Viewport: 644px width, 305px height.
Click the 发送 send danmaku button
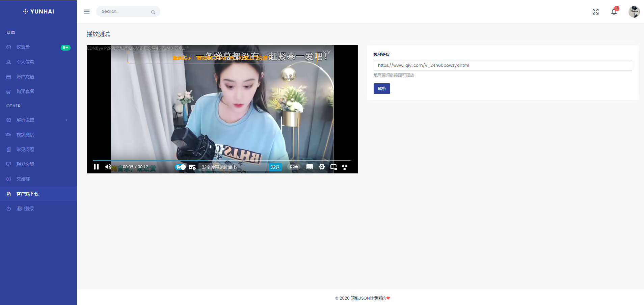point(275,167)
